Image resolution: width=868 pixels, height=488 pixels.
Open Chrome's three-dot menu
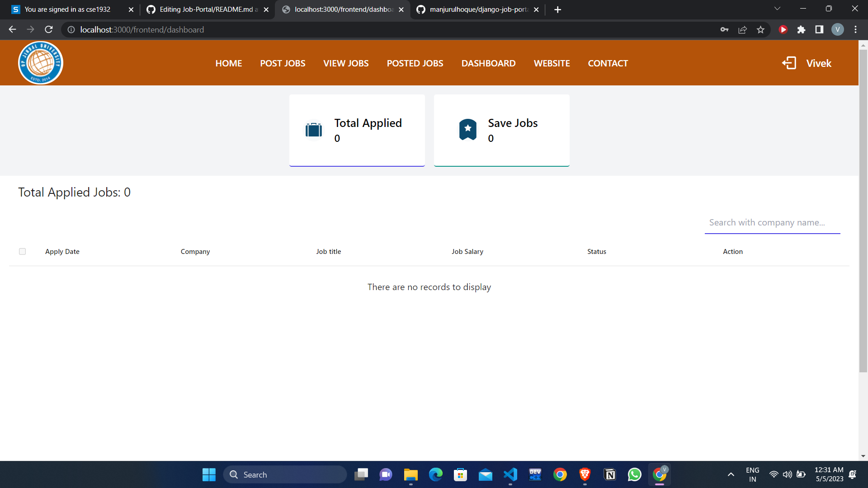855,29
